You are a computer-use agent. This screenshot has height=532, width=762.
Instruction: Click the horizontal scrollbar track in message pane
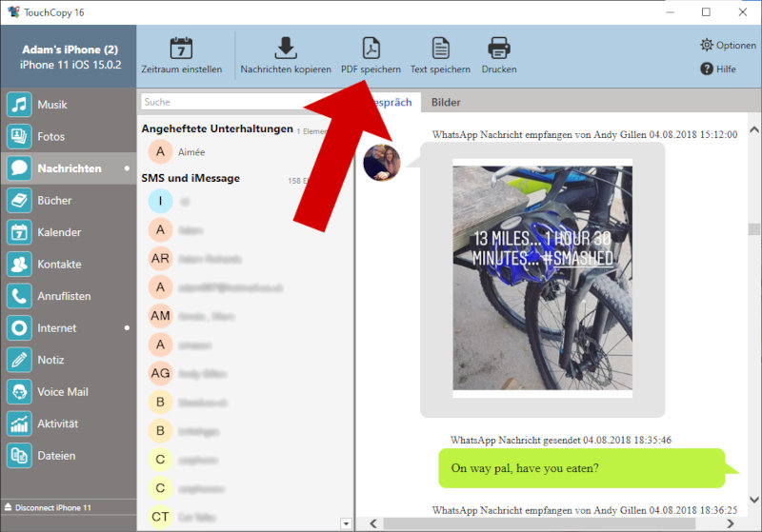(539, 523)
